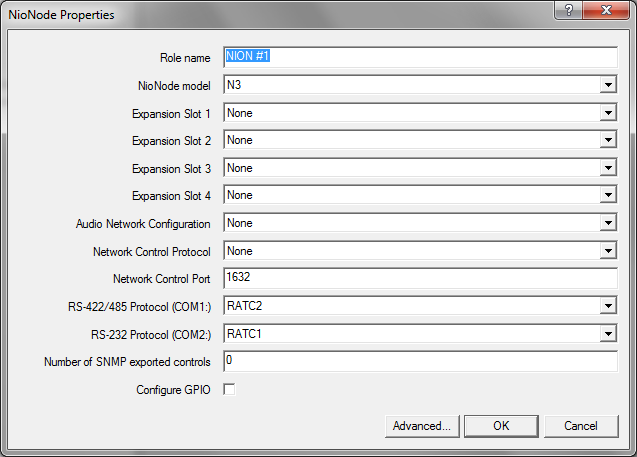Click the Role name text field
The image size is (637, 457).
click(420, 57)
